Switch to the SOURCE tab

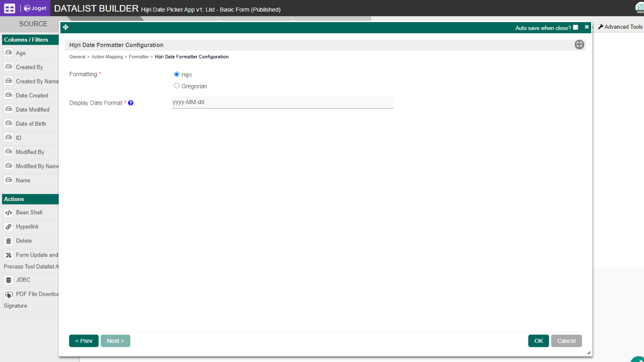click(33, 24)
